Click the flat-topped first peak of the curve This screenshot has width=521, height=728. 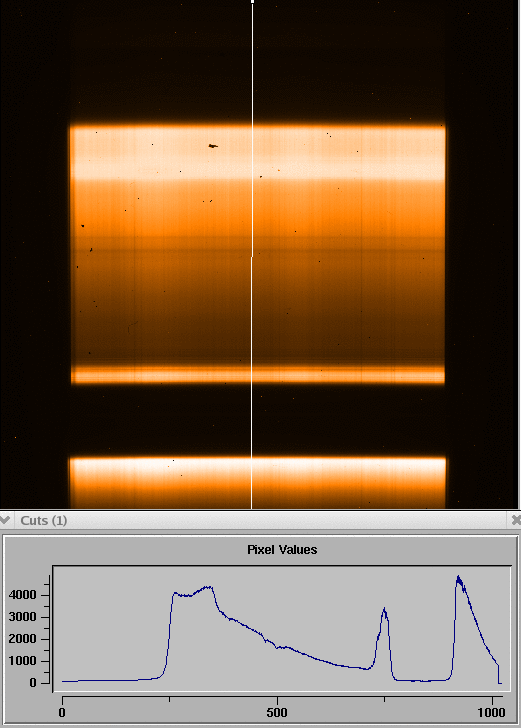tap(193, 592)
